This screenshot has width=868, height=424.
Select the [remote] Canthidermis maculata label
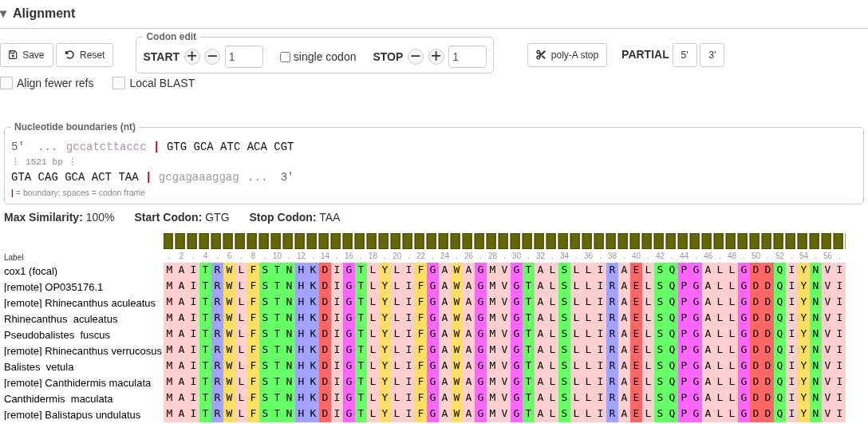click(77, 383)
